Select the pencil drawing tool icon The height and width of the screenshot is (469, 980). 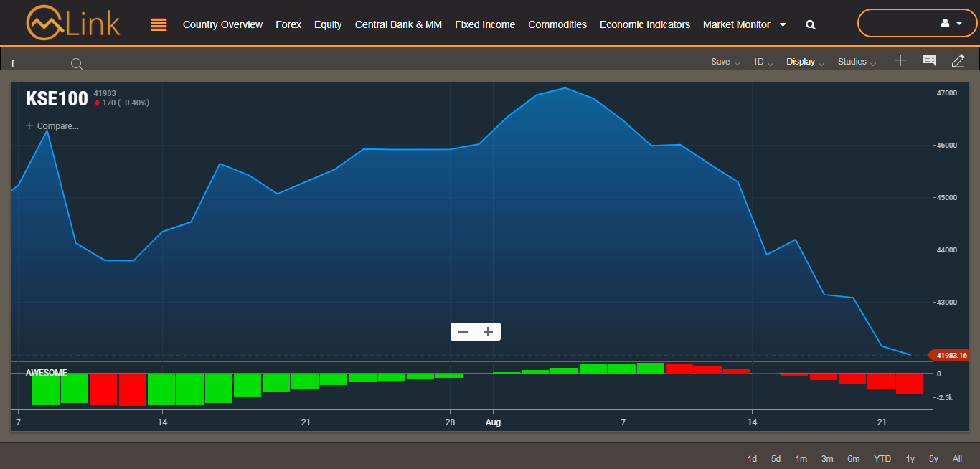(958, 61)
